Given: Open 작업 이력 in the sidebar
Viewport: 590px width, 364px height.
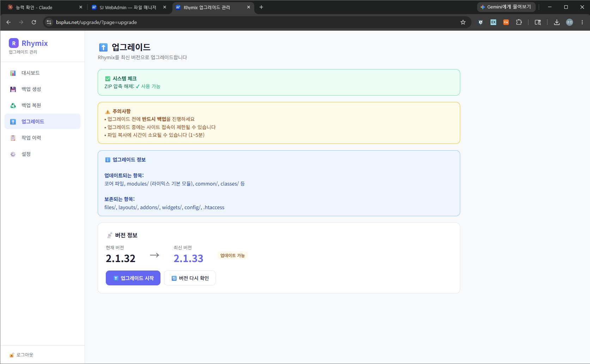Looking at the screenshot, I should (42, 138).
